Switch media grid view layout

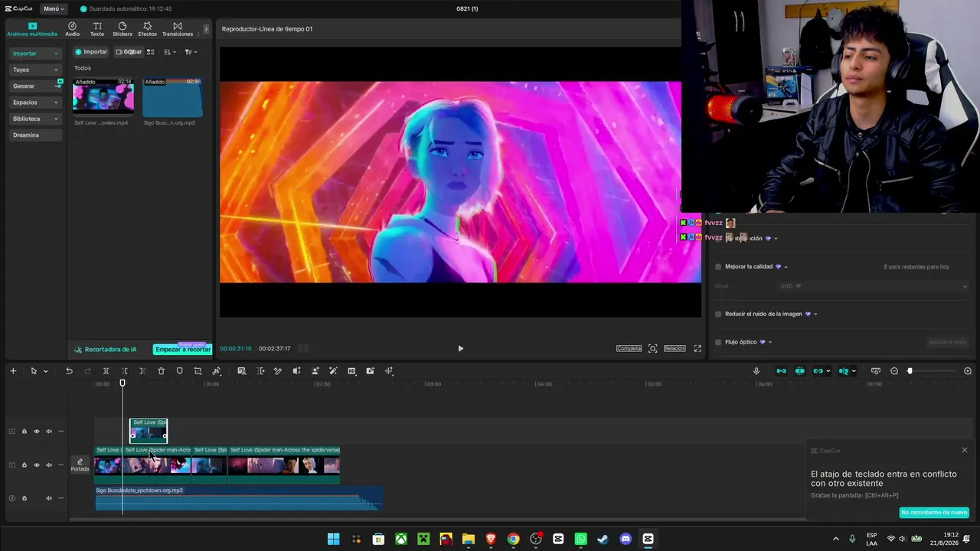pyautogui.click(x=151, y=52)
